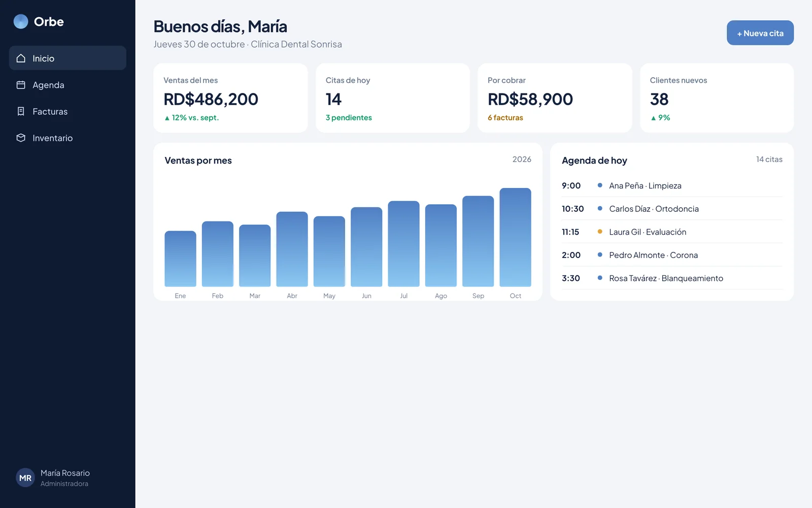Open the Facturas menu item

pyautogui.click(x=67, y=111)
